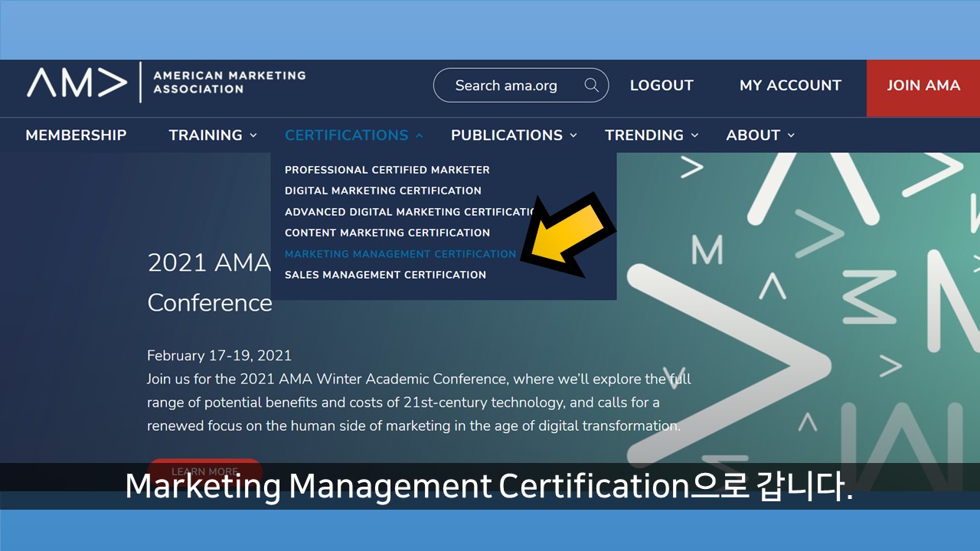Select Digital Marketing Certification
This screenshot has height=551, width=980.
tap(383, 191)
